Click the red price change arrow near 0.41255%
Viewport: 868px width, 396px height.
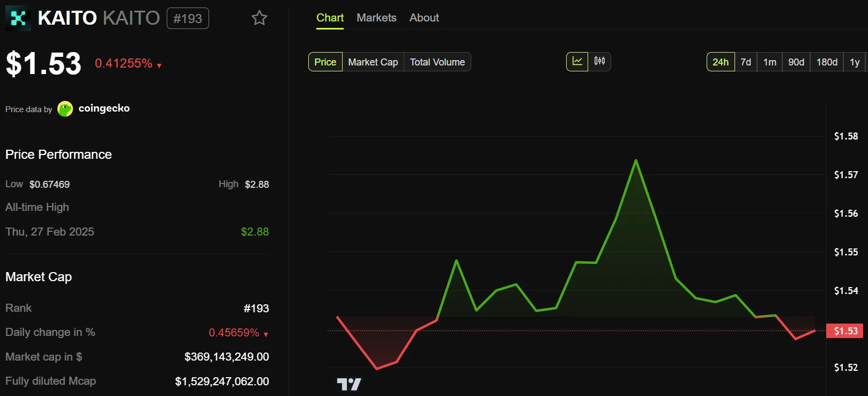tap(159, 65)
